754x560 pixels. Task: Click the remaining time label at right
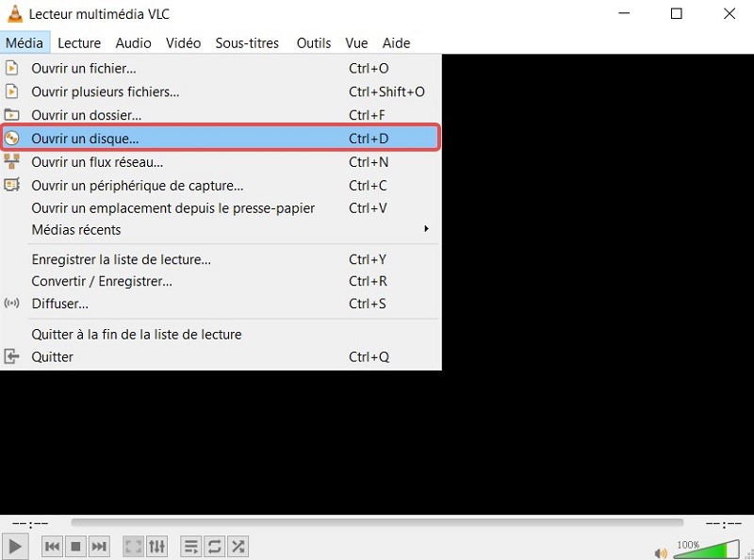[x=723, y=524]
